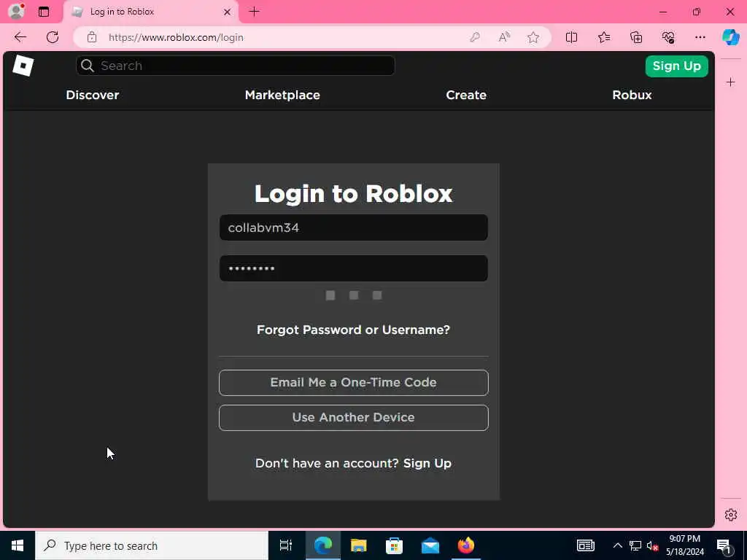Toggle Read aloud in address bar
The width and height of the screenshot is (747, 560).
click(x=504, y=37)
